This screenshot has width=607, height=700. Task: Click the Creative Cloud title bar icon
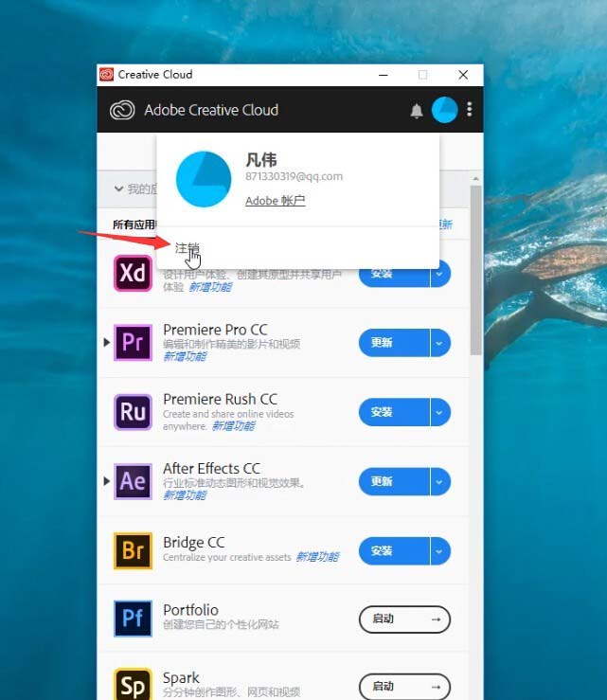pos(106,75)
